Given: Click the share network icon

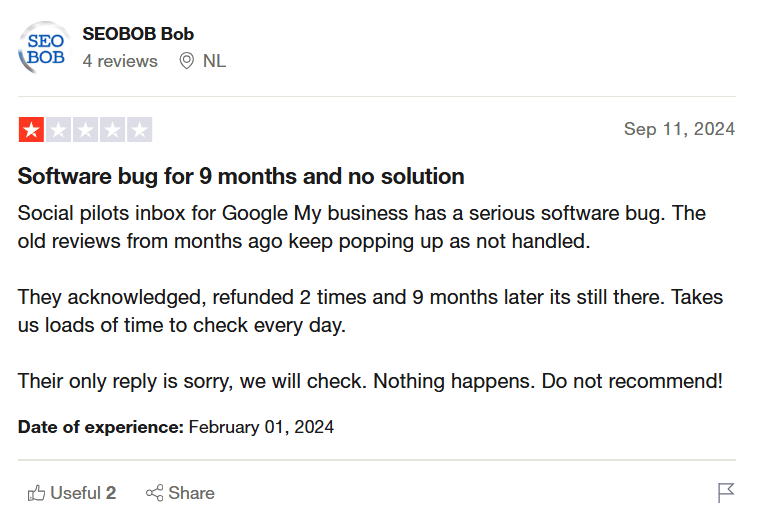Looking at the screenshot, I should tap(154, 493).
